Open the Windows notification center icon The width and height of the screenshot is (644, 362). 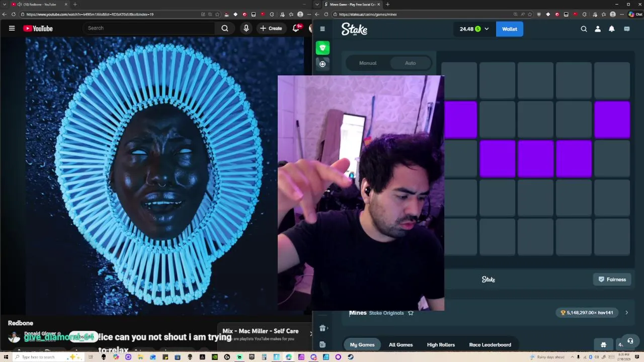pyautogui.click(x=637, y=357)
